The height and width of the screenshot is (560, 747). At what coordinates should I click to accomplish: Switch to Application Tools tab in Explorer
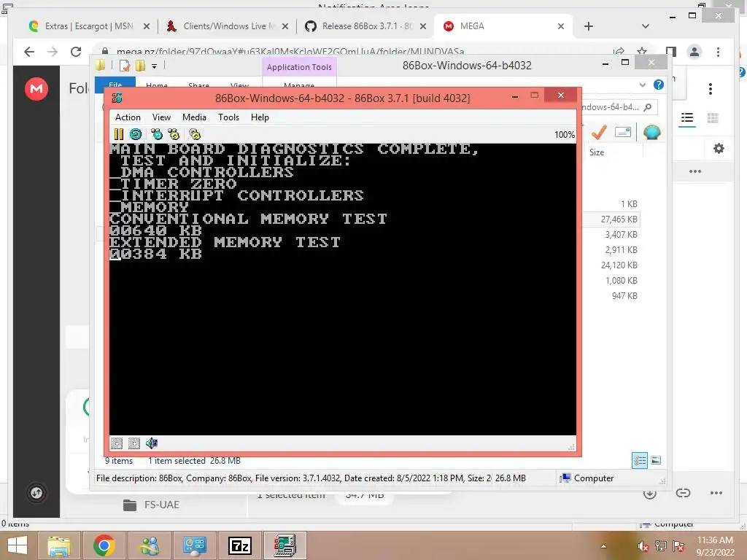[x=299, y=67]
